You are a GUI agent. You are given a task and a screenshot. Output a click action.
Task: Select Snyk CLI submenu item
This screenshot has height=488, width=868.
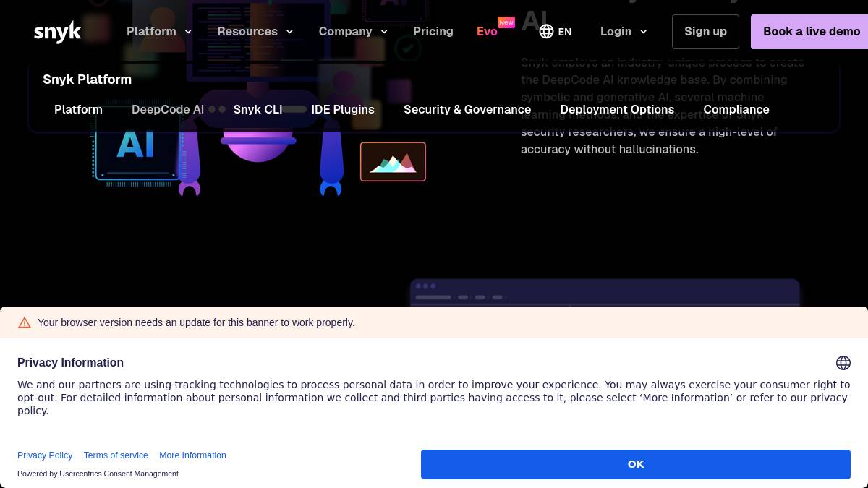click(258, 110)
